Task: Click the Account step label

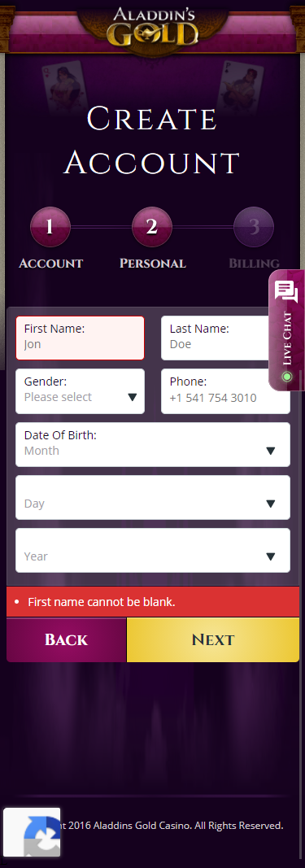Action: (x=51, y=264)
